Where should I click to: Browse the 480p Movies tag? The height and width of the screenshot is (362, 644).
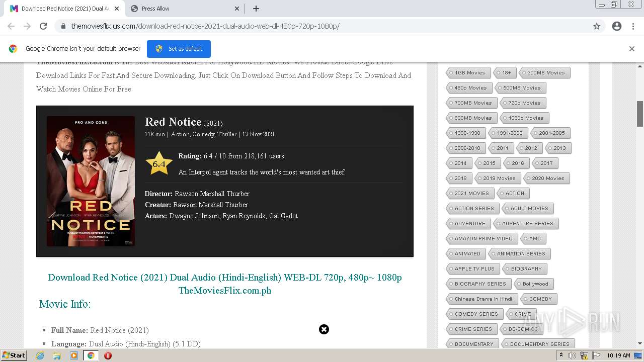468,88
